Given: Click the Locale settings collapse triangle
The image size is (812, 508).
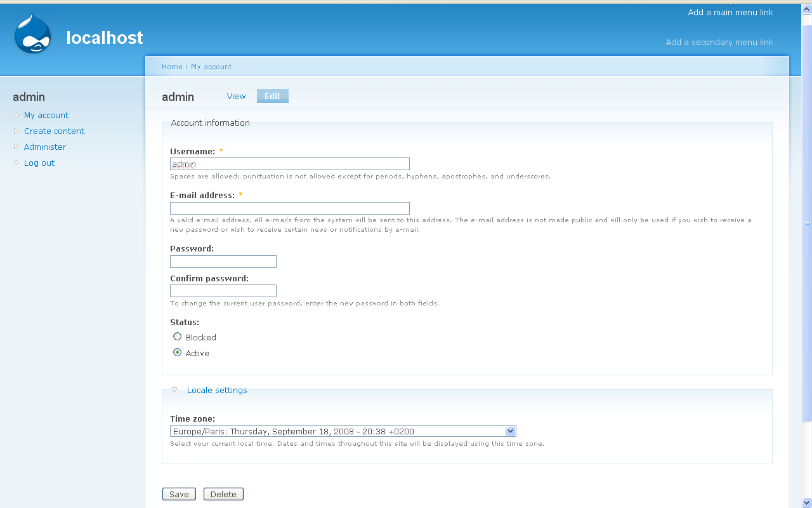Looking at the screenshot, I should tap(174, 390).
